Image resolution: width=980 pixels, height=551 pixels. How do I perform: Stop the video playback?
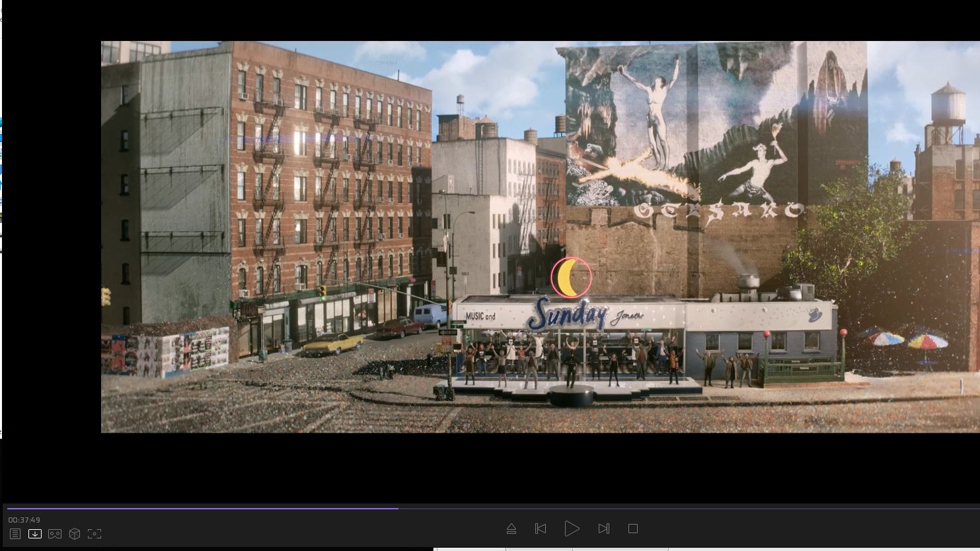tap(633, 529)
